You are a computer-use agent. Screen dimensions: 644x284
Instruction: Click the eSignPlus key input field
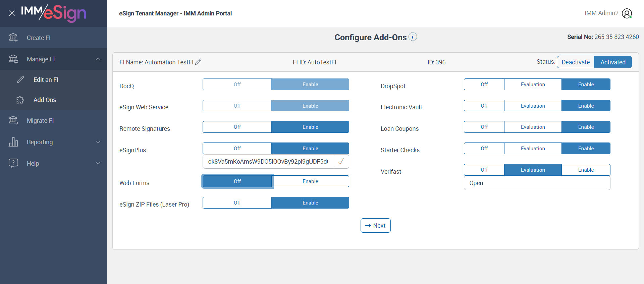[268, 162]
